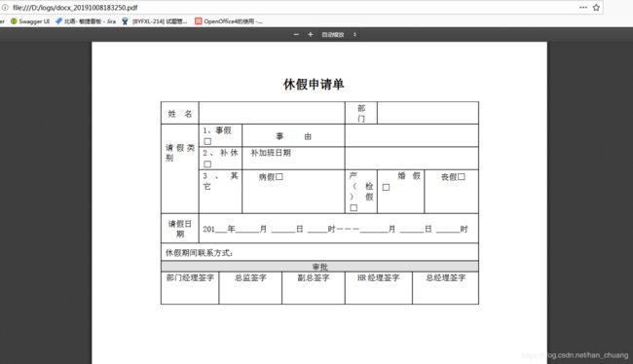Click the 休假申请单 title
Screen dimensions: 633x364
pos(314,85)
